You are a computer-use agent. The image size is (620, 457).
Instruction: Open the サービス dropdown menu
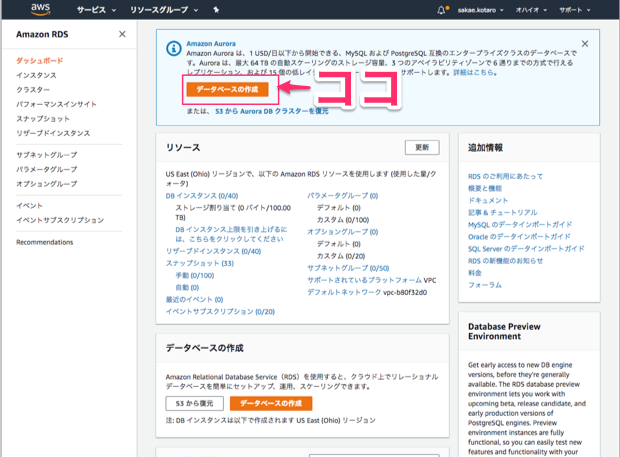coord(96,10)
